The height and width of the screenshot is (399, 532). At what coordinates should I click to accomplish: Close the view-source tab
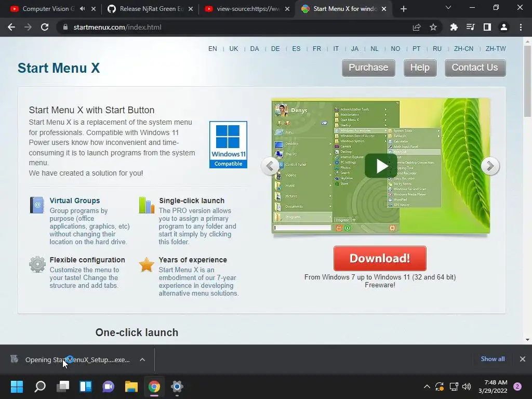287,9
